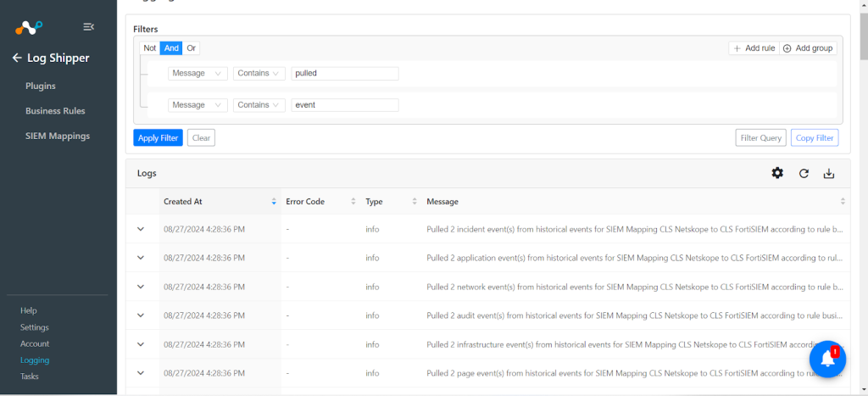Expand the infrastructure event(s) log row
868x396 pixels.
tap(141, 344)
